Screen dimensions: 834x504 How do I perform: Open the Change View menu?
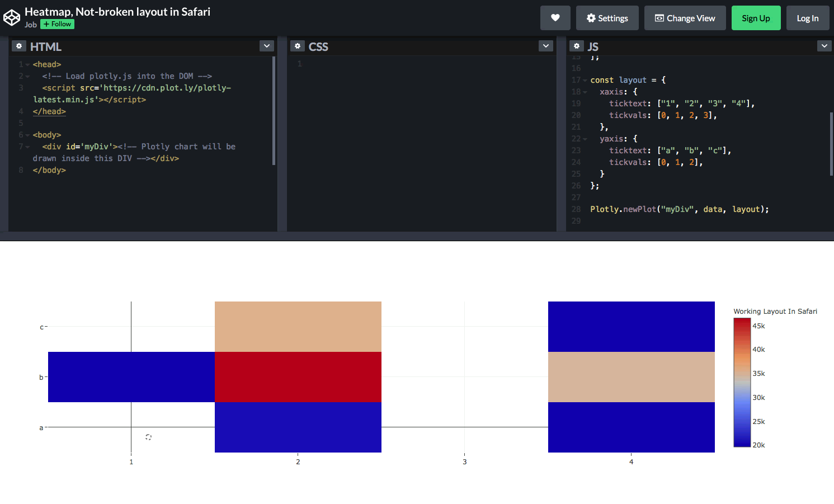(x=685, y=18)
